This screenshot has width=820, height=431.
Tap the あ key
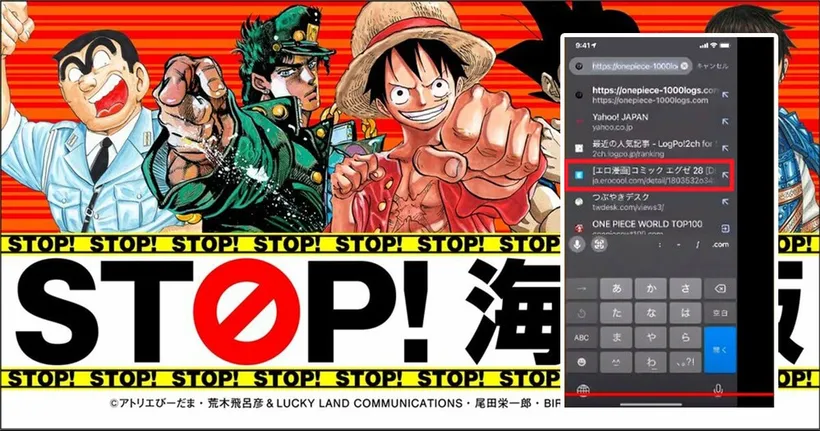click(617, 289)
